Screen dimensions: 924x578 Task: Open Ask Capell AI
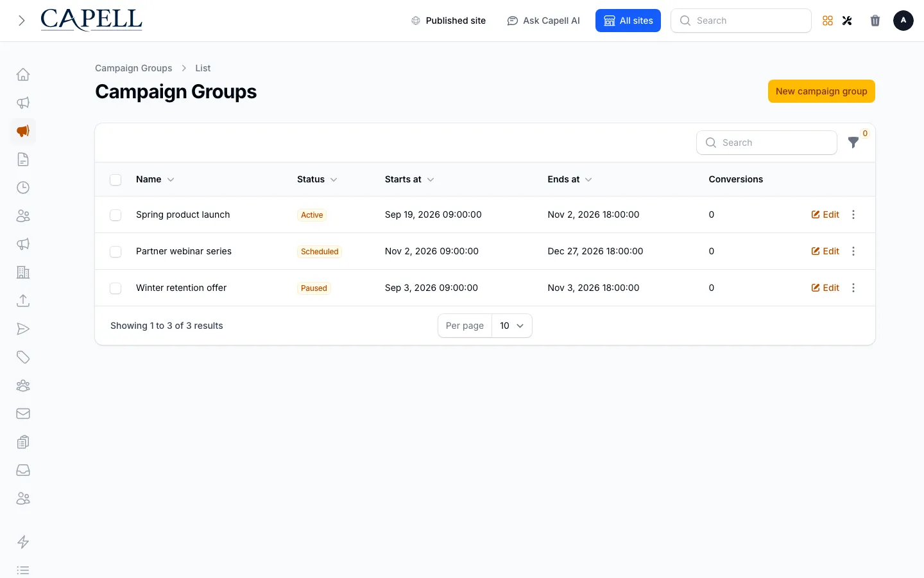(x=543, y=21)
